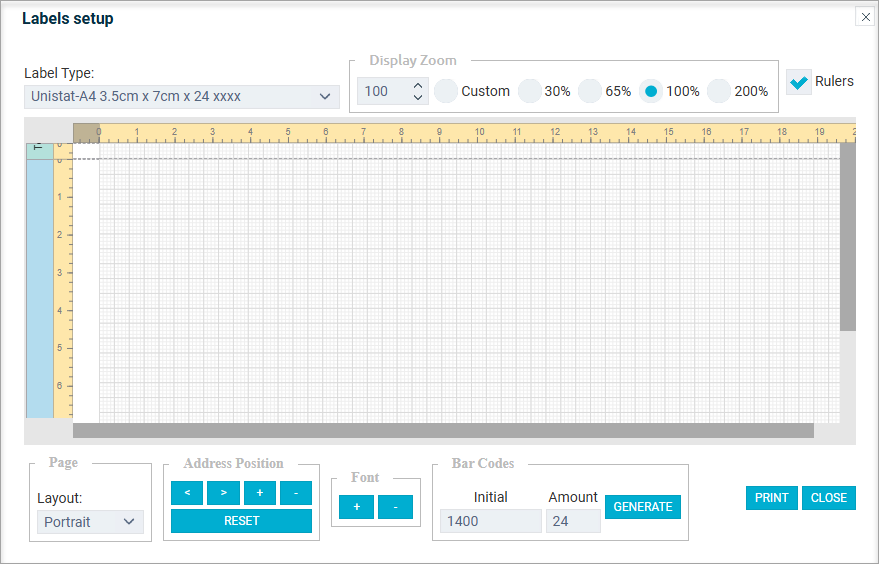Screen dimensions: 879x564
Task: Move address right with the > button
Action: [x=223, y=493]
